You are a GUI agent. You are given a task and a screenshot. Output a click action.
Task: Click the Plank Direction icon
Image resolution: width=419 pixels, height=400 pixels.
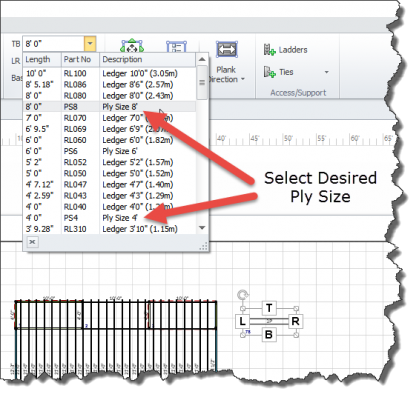[227, 50]
